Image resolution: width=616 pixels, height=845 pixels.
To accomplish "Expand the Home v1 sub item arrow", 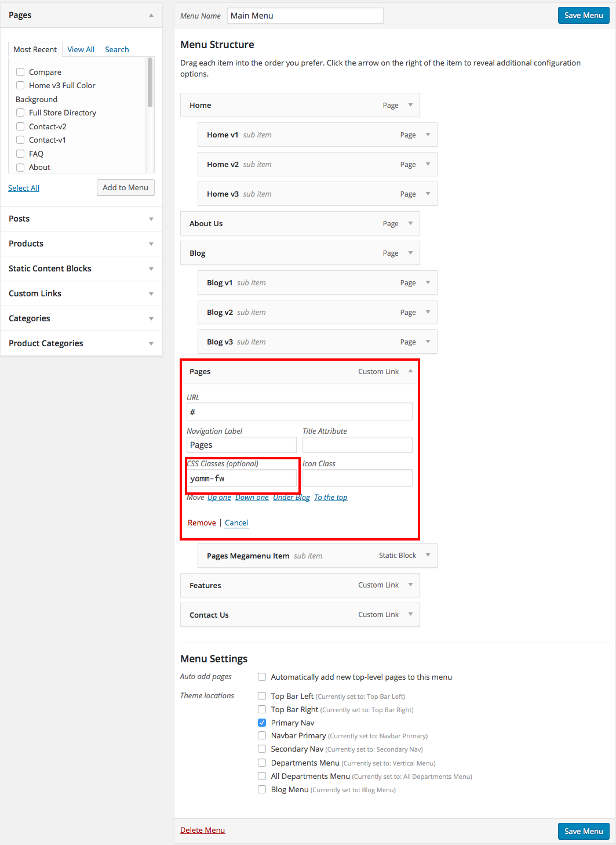I will [428, 135].
